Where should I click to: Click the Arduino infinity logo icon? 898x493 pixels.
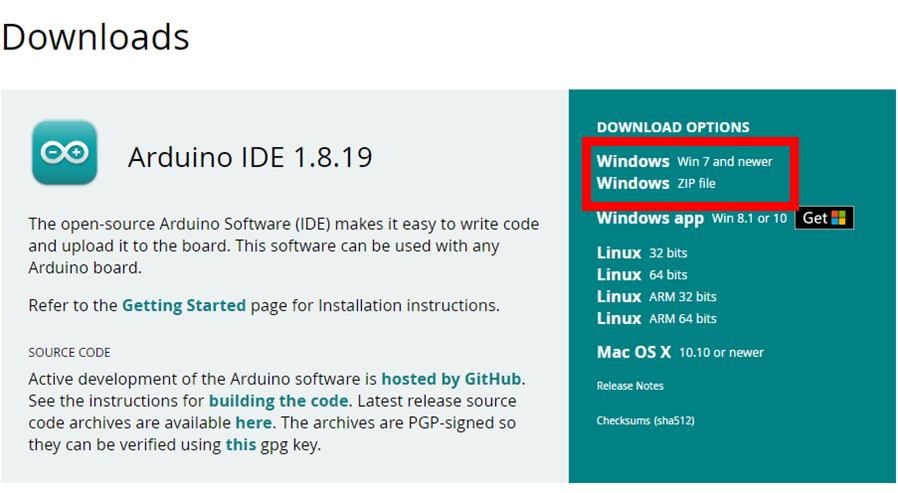65,152
